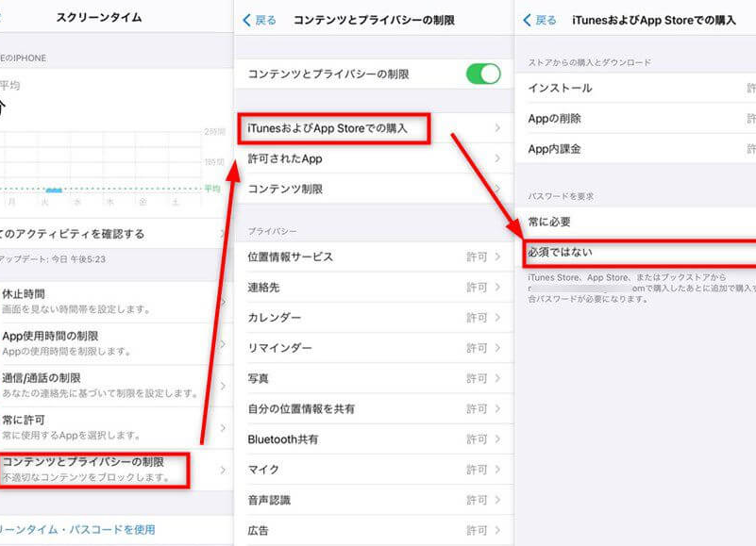Tap the usage bar in activity chart
Image resolution: width=756 pixels, height=546 pixels.
point(54,190)
